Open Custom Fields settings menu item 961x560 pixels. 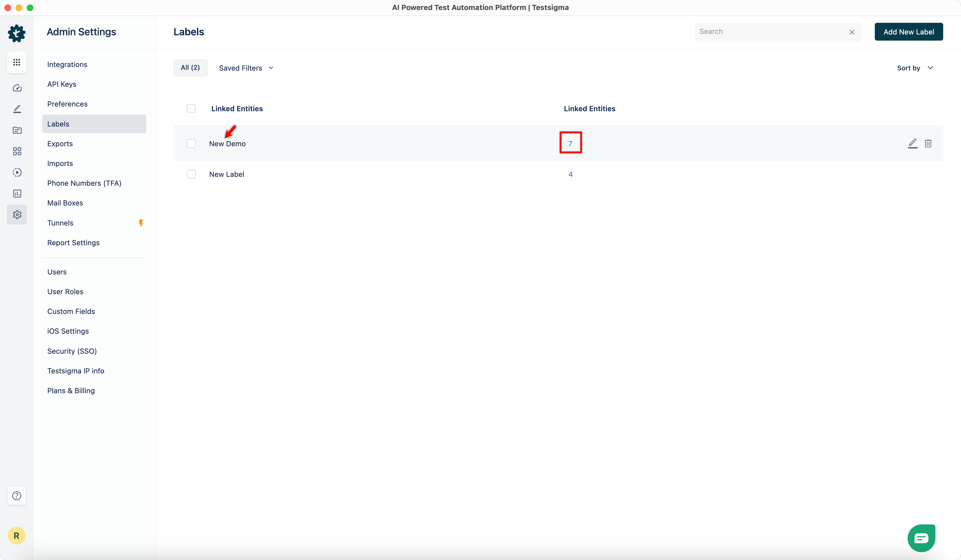tap(71, 311)
